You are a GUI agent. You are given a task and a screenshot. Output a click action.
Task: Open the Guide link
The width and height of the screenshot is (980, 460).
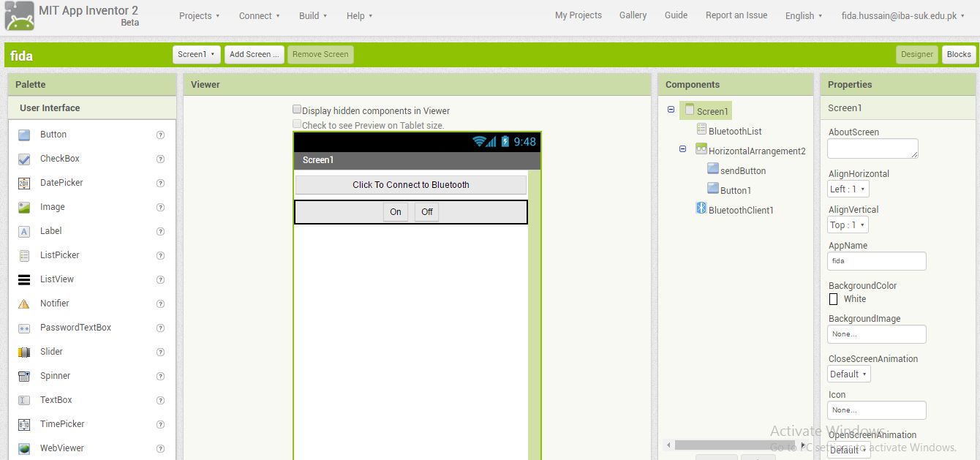tap(676, 15)
